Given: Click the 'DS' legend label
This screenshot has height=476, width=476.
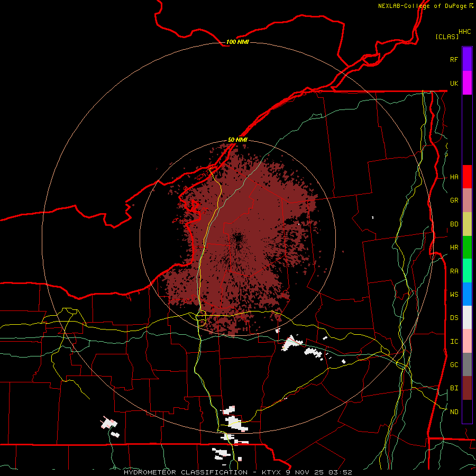Looking at the screenshot, I should [454, 318].
